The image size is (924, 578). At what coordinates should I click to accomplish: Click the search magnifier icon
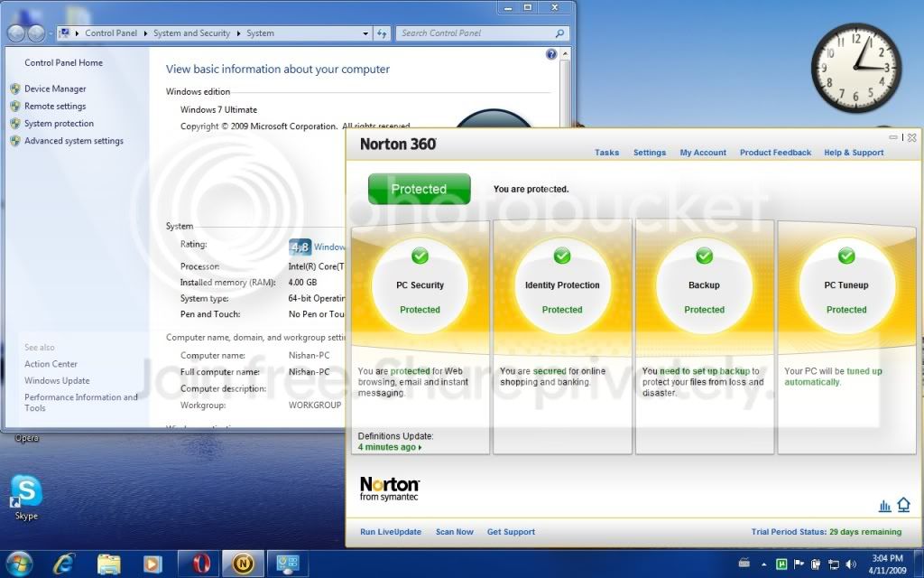559,33
